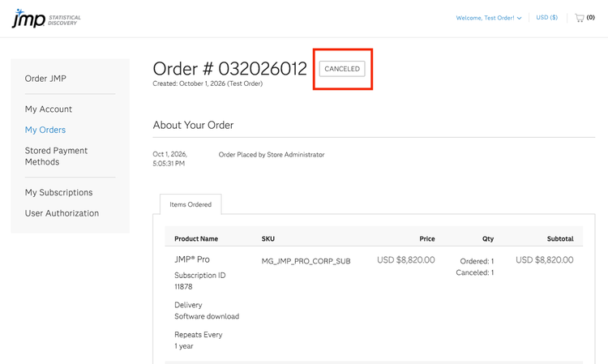Click the Qty column header
Screen dimensions: 608x364
488,239
